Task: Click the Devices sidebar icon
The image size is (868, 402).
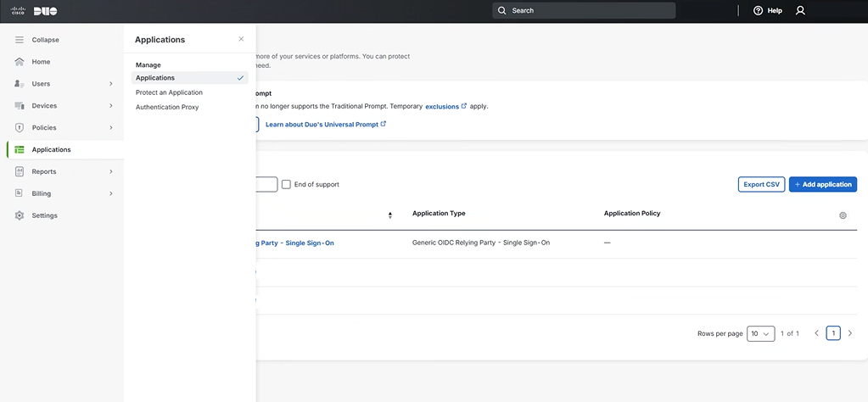Action: click(x=20, y=106)
